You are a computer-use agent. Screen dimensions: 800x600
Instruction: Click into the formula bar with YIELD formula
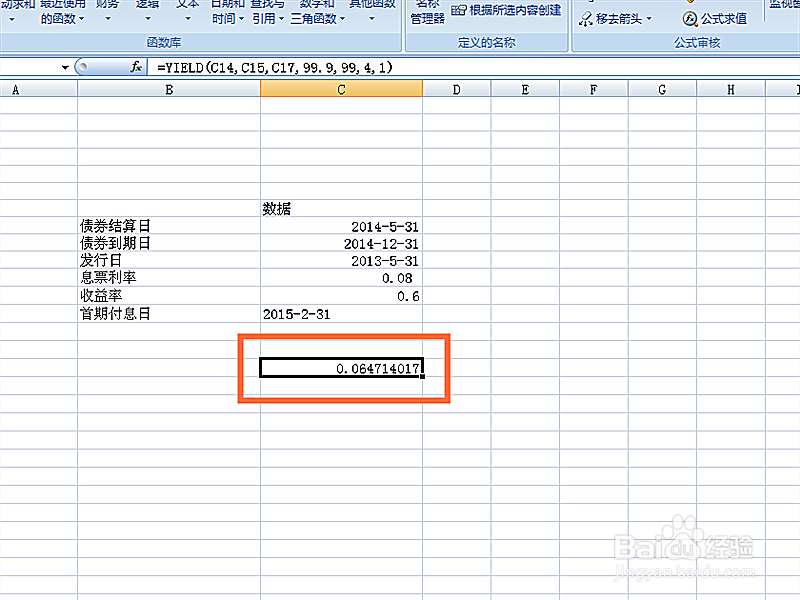coord(473,67)
